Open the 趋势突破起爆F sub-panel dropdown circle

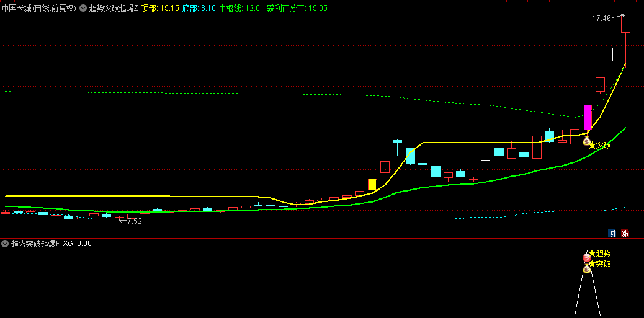point(5,244)
